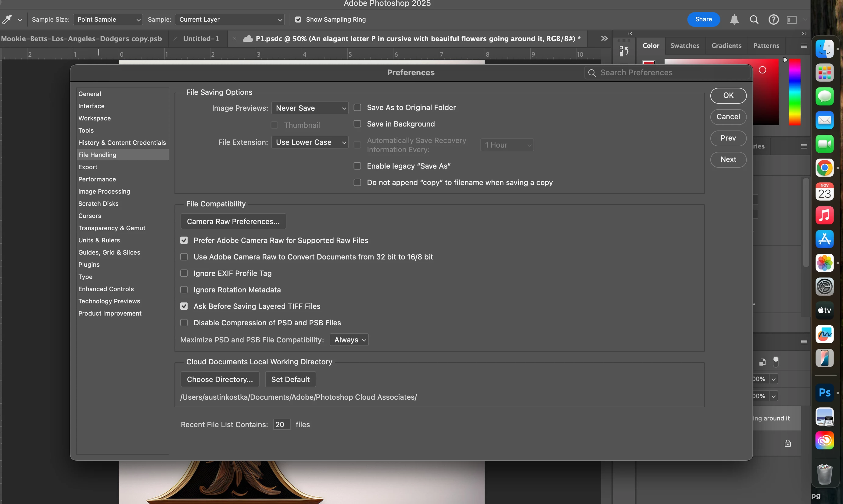
Task: Enable Save in Background checkbox
Action: pos(357,124)
